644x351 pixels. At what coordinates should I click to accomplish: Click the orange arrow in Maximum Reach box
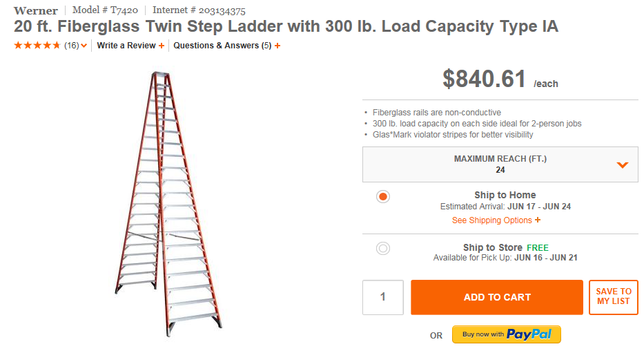tap(622, 164)
